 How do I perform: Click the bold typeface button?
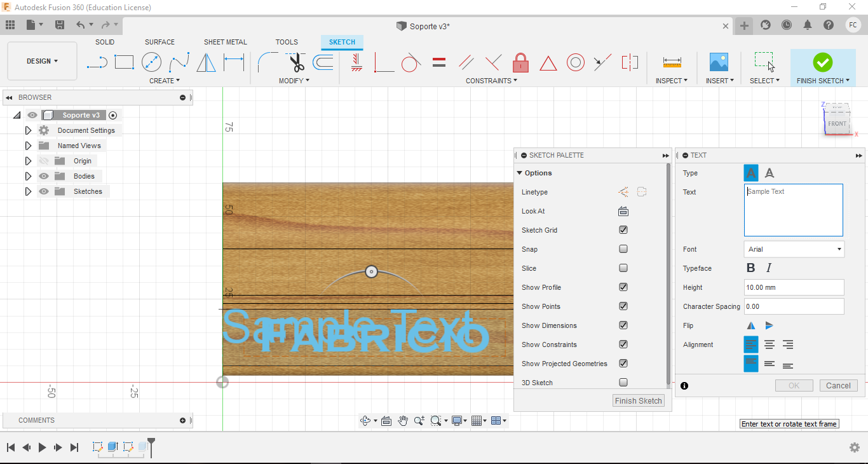750,268
